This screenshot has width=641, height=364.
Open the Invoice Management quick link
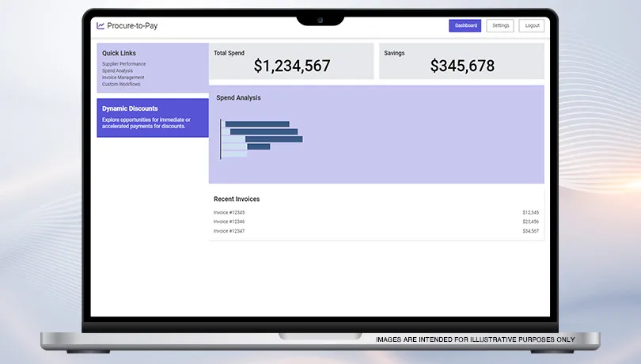point(123,78)
